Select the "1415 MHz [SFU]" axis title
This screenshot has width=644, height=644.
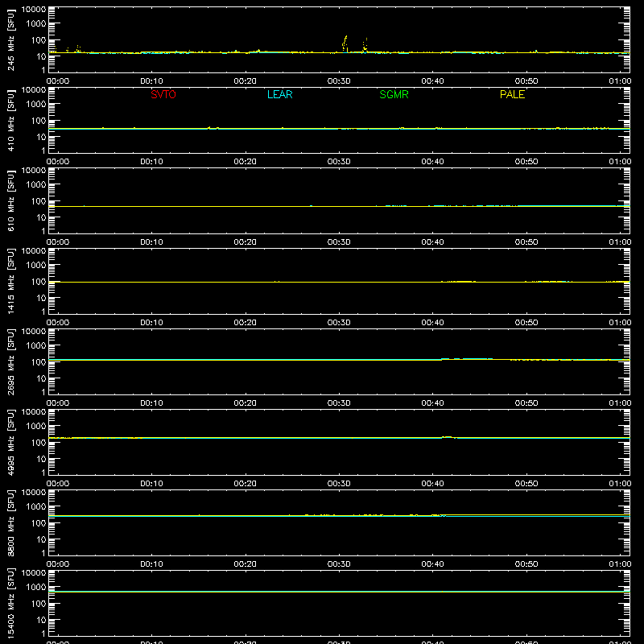pyautogui.click(x=10, y=281)
